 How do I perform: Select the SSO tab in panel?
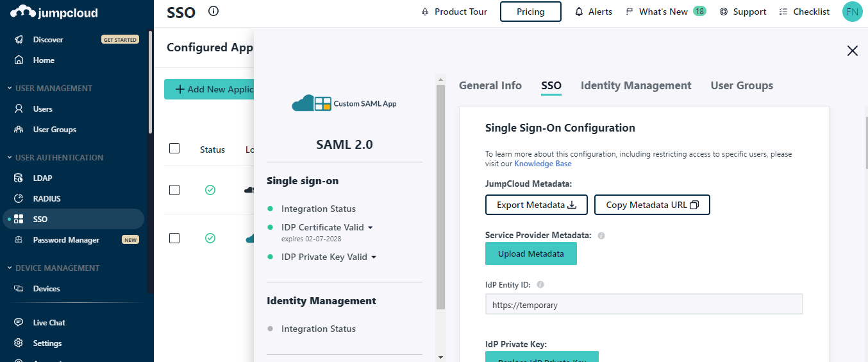click(551, 85)
